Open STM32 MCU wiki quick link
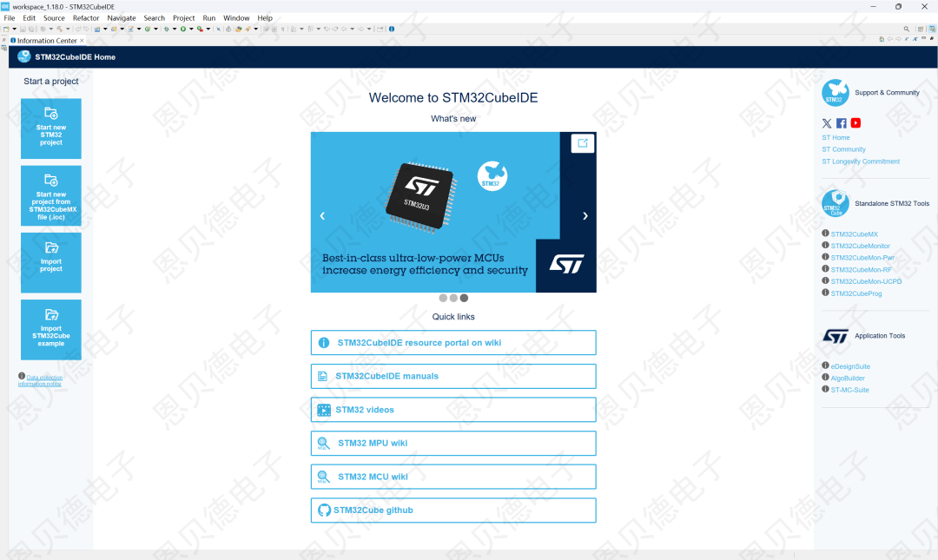 click(x=453, y=477)
